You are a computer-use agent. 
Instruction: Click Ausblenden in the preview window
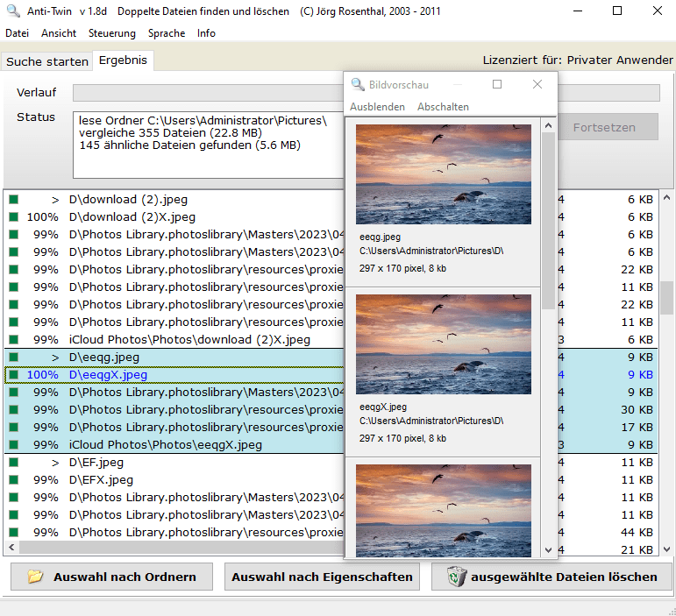(x=377, y=107)
